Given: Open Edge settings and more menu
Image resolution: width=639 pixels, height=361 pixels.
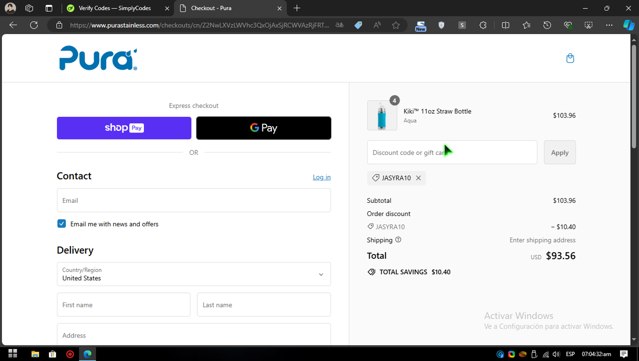Looking at the screenshot, I should [x=609, y=25].
